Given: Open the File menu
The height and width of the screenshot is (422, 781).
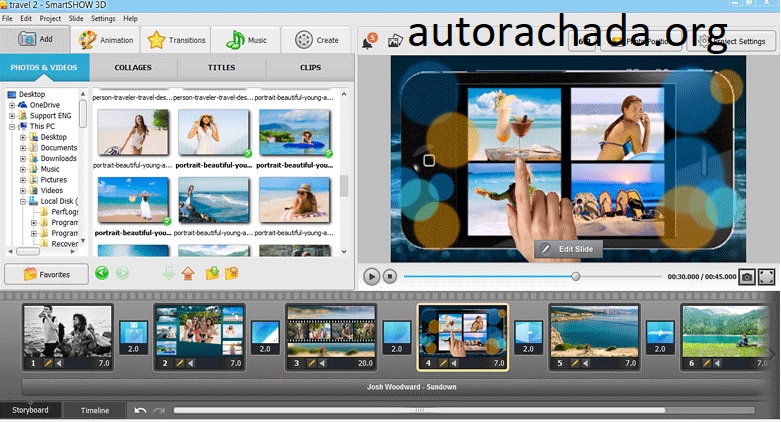Looking at the screenshot, I should coord(7,18).
